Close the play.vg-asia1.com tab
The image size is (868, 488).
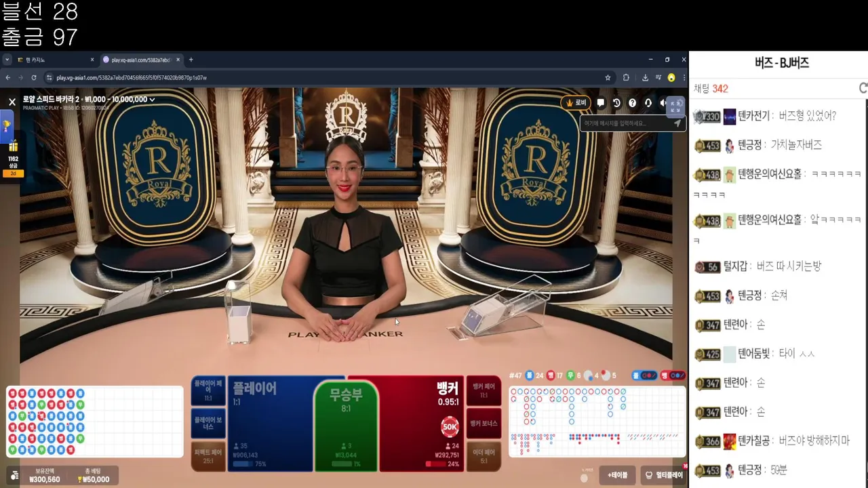click(x=178, y=60)
